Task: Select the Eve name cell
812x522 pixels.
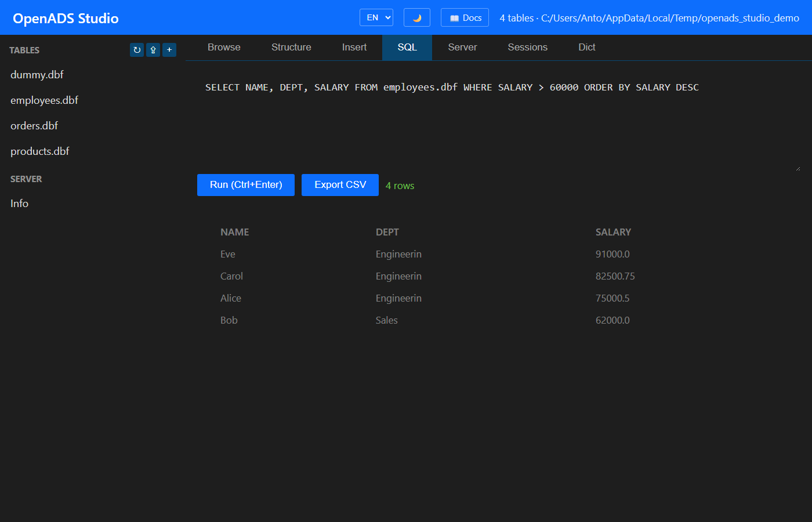Action: pos(228,254)
